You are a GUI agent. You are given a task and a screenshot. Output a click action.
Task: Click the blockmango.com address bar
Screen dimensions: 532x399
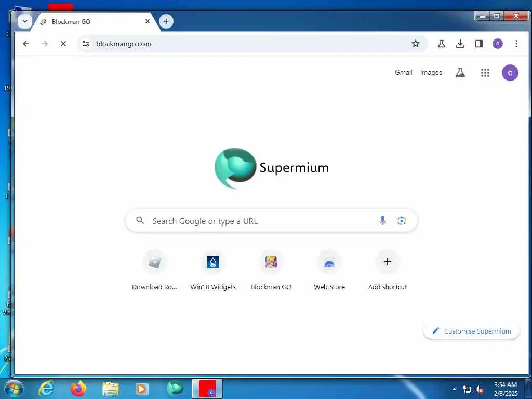[252, 44]
